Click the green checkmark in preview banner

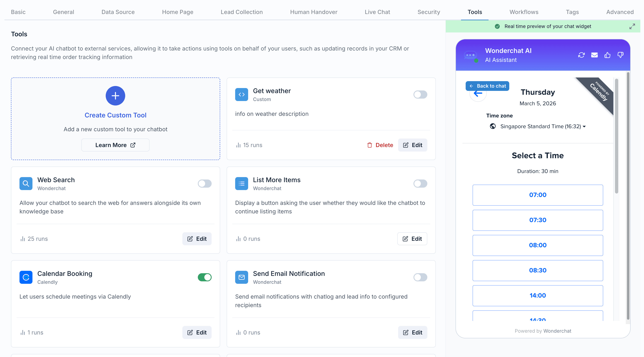click(497, 26)
